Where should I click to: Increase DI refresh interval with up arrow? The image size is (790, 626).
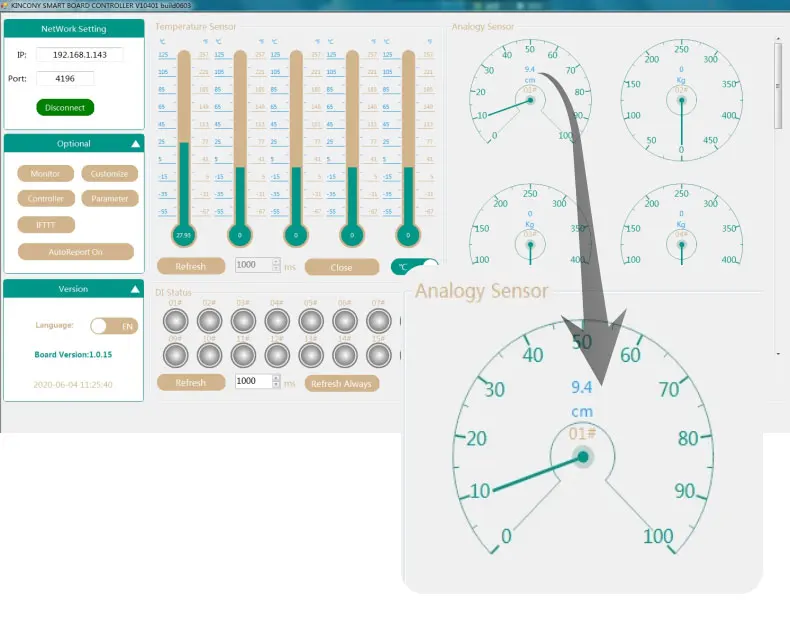(276, 378)
